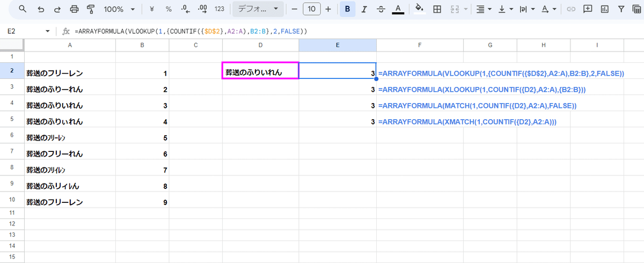Click the undo arrow icon

[x=41, y=9]
